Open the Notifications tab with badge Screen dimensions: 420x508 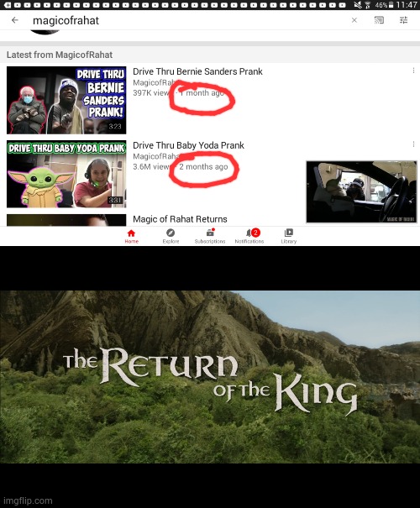pyautogui.click(x=249, y=236)
